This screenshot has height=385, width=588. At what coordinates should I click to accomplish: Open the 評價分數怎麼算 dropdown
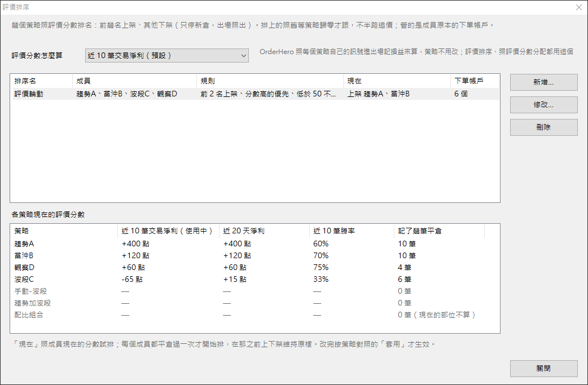167,55
